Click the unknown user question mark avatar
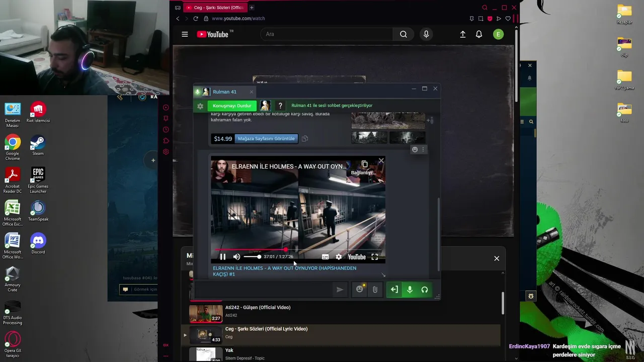Screen dimensions: 644x362 280,106
